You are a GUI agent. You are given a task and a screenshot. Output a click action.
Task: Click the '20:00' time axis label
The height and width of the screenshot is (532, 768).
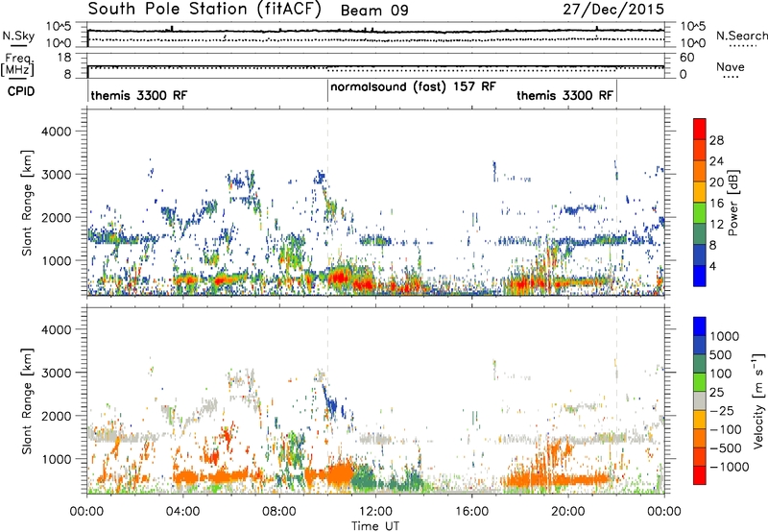click(567, 512)
